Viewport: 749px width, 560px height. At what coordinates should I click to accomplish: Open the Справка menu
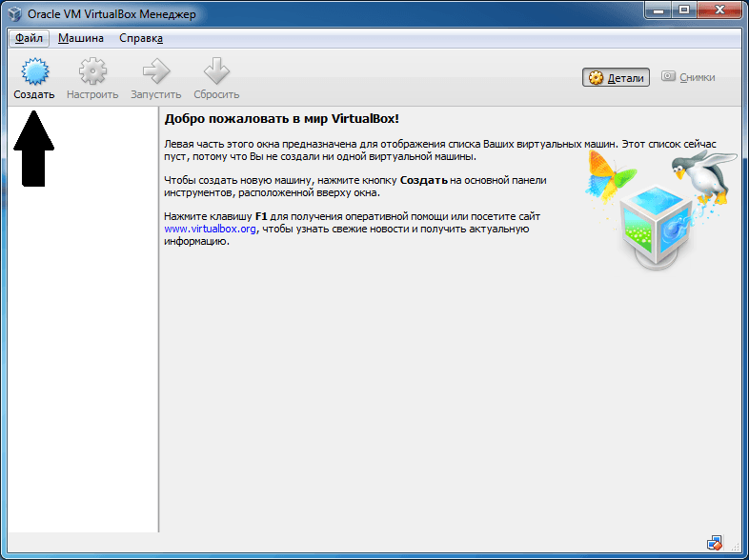click(141, 38)
